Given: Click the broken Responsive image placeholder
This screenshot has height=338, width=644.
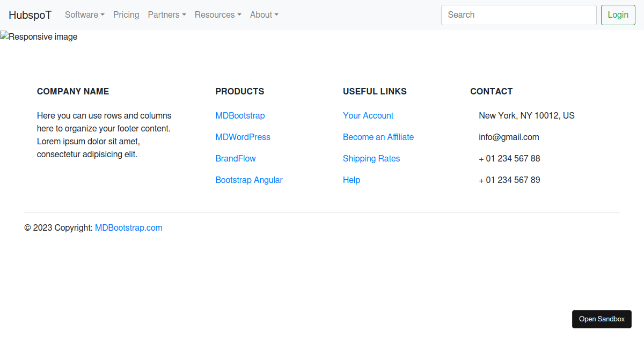Looking at the screenshot, I should pos(39,37).
